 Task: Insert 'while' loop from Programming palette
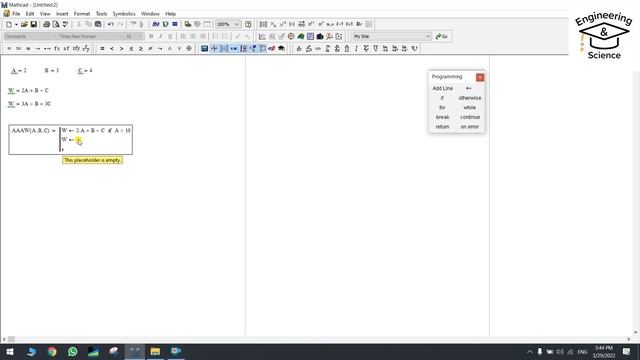tap(469, 107)
